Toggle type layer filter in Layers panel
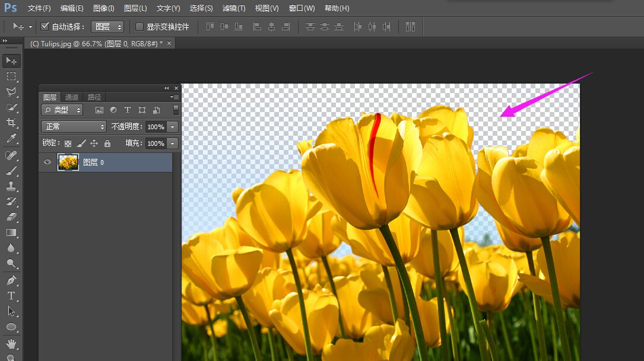Screen dimensions: 644x361 128,110
